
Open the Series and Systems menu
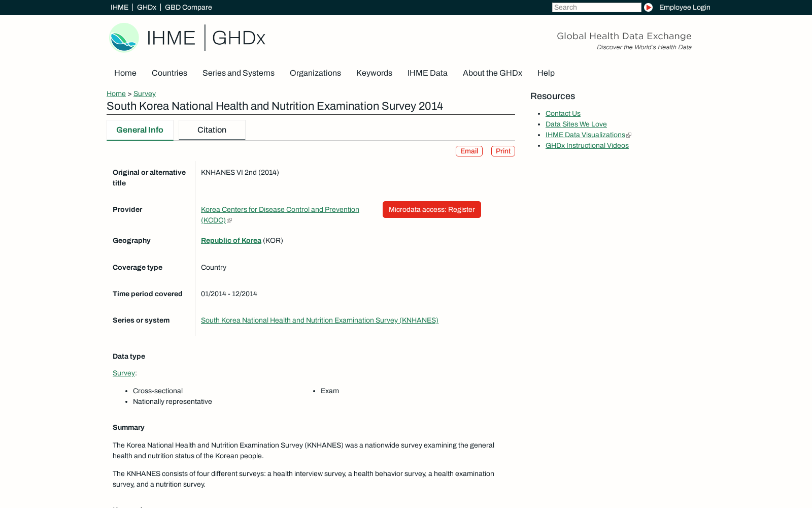point(239,73)
